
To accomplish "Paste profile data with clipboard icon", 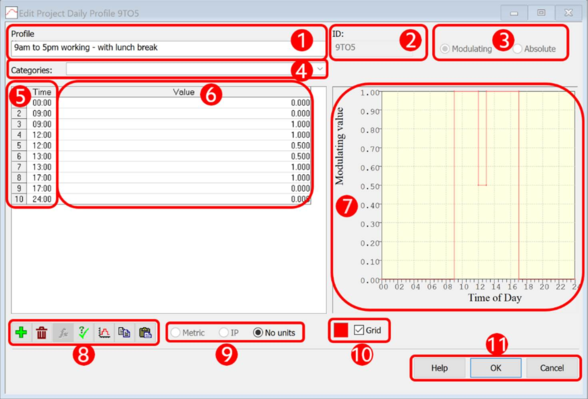I will [145, 332].
